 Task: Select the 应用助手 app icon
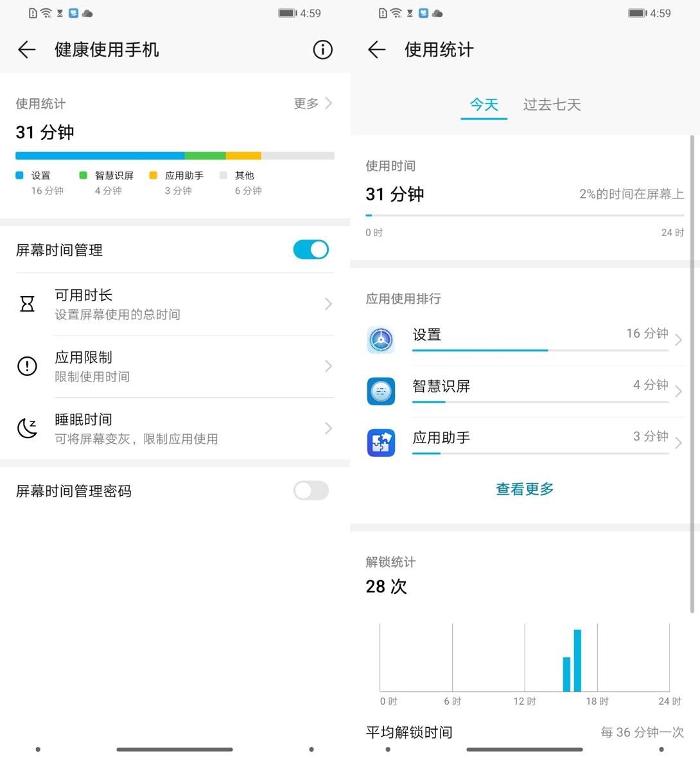click(x=381, y=442)
